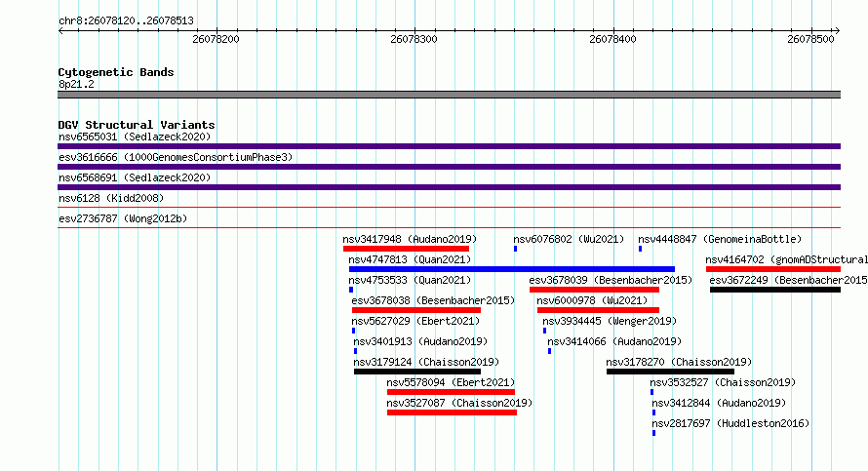Open the esv2736787 (Wong2012b) variant label
This screenshot has height=471, width=868.
coord(123,218)
